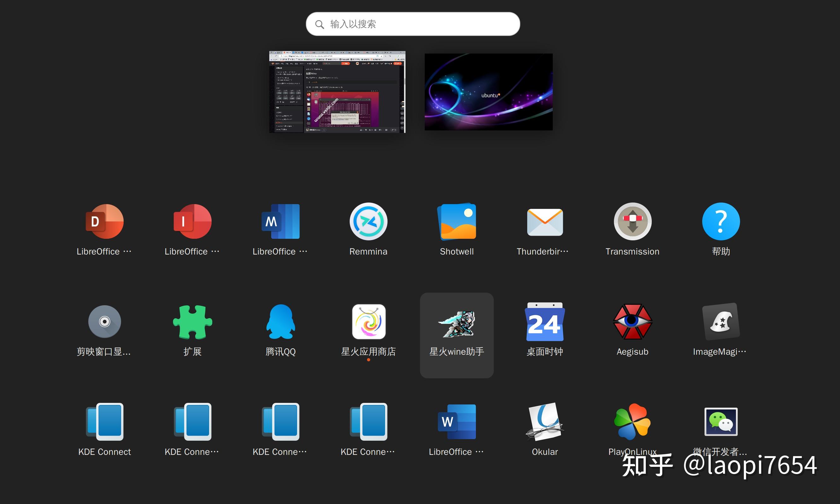The height and width of the screenshot is (504, 840).
Task: Open the 剪映窗口显 disc-icon app
Action: tap(104, 321)
